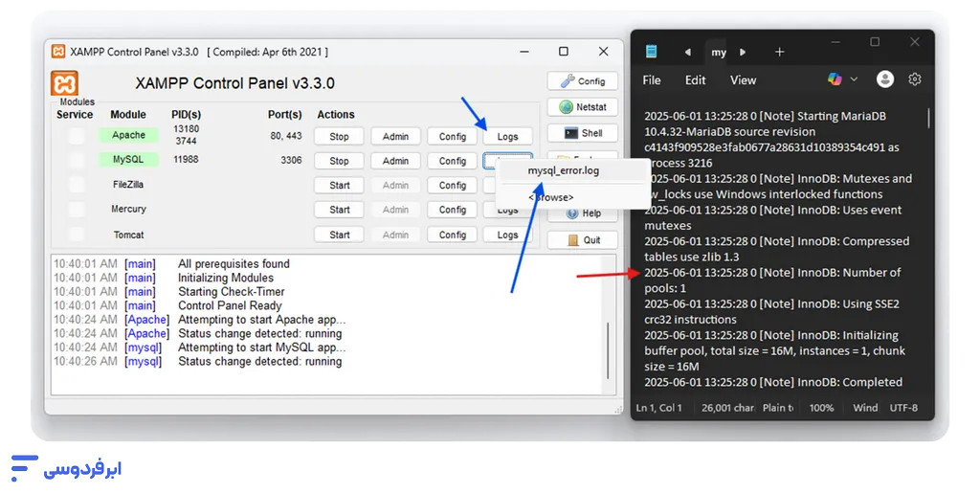
Task: Stop the MySQL module
Action: tap(339, 161)
